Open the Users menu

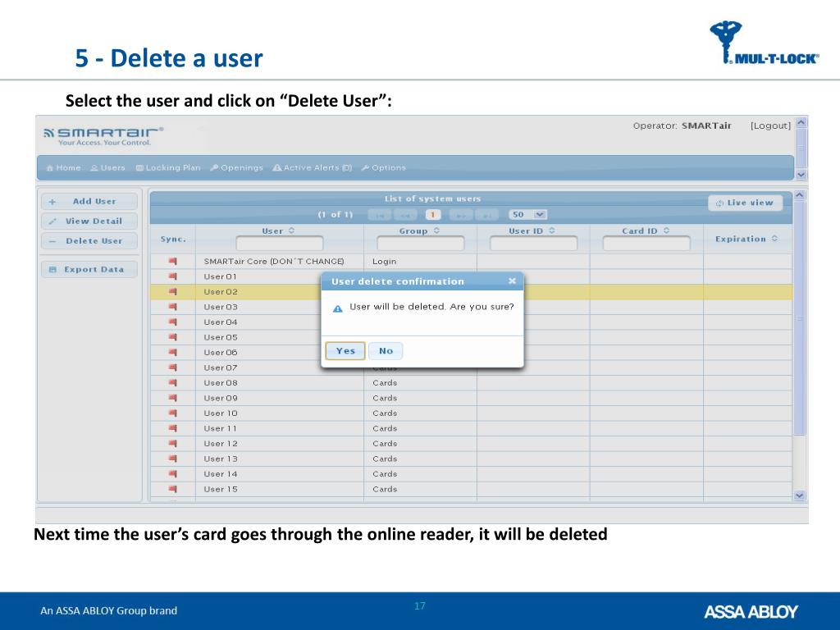point(107,167)
